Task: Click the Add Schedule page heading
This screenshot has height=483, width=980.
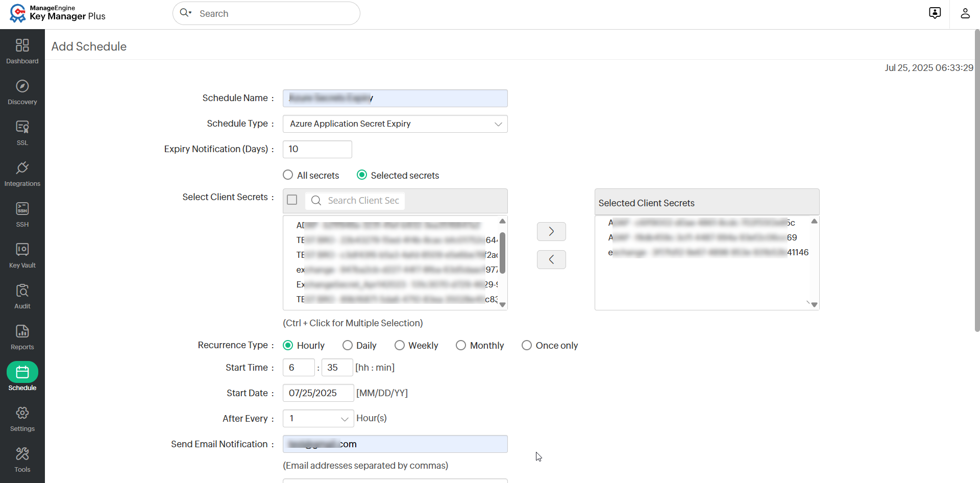Action: pos(89,46)
